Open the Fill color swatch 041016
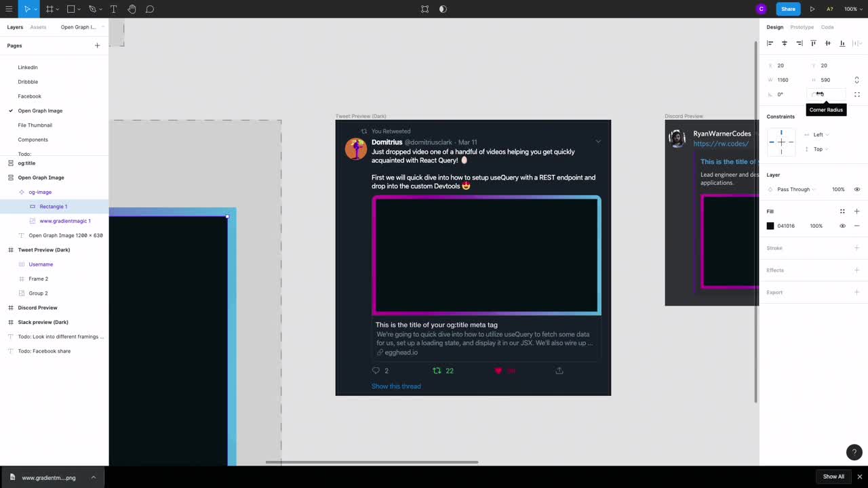Screen dimensions: 868x488 point(770,226)
